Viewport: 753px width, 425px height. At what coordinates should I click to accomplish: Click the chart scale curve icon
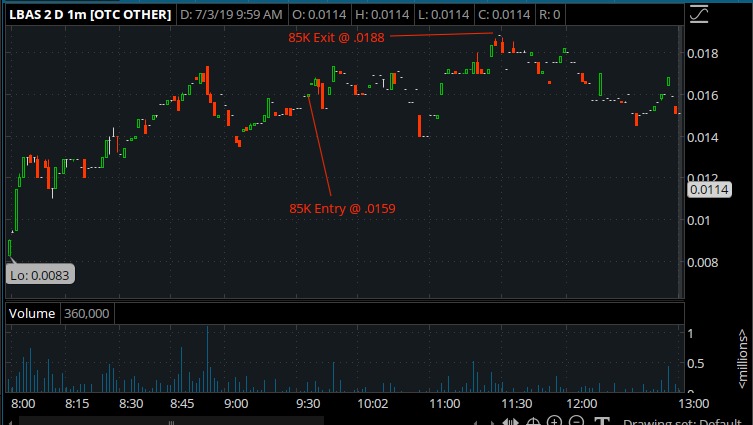coord(699,13)
